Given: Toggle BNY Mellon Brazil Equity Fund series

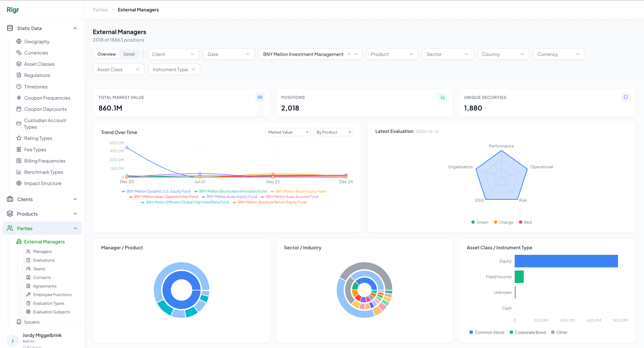Looking at the screenshot, I should point(298,191).
